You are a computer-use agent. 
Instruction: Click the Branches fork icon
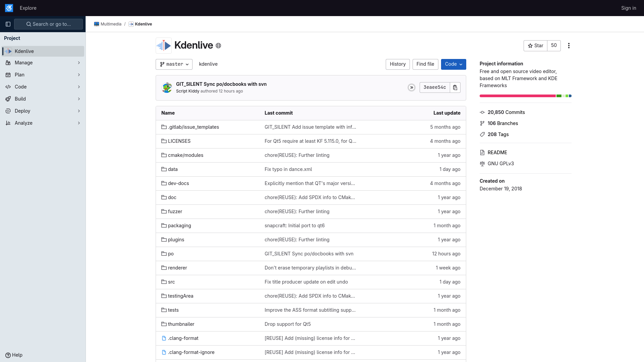(x=482, y=123)
